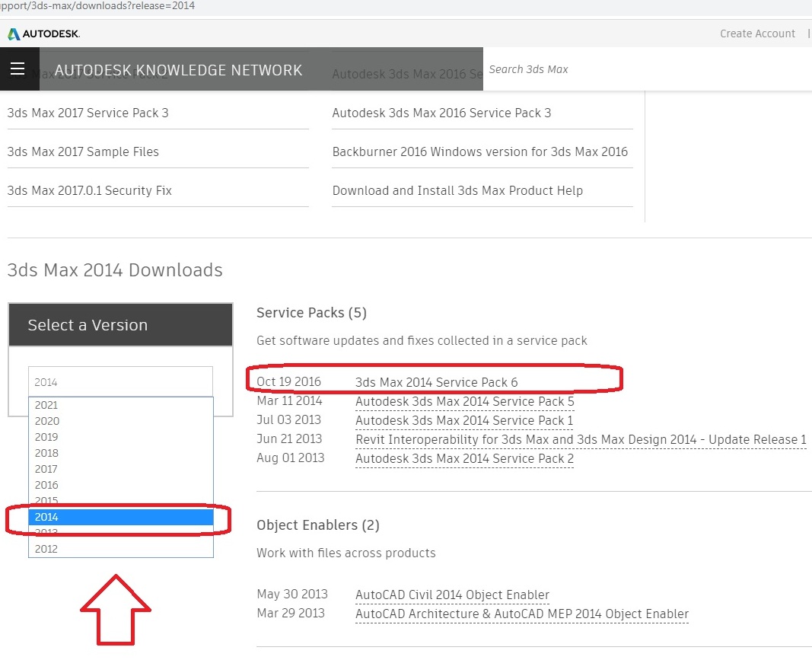812x660 pixels.
Task: Click the Oct 19 2016 date
Action: [289, 382]
